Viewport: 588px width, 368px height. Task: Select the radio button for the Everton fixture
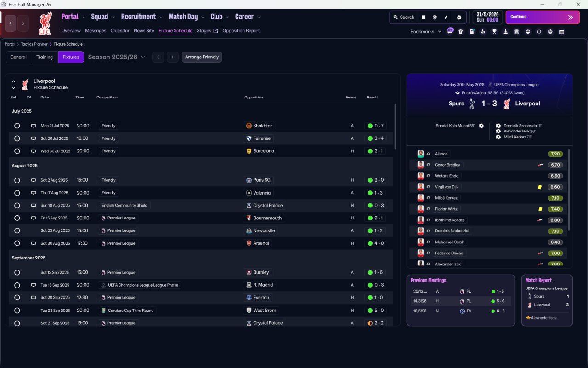point(17,298)
